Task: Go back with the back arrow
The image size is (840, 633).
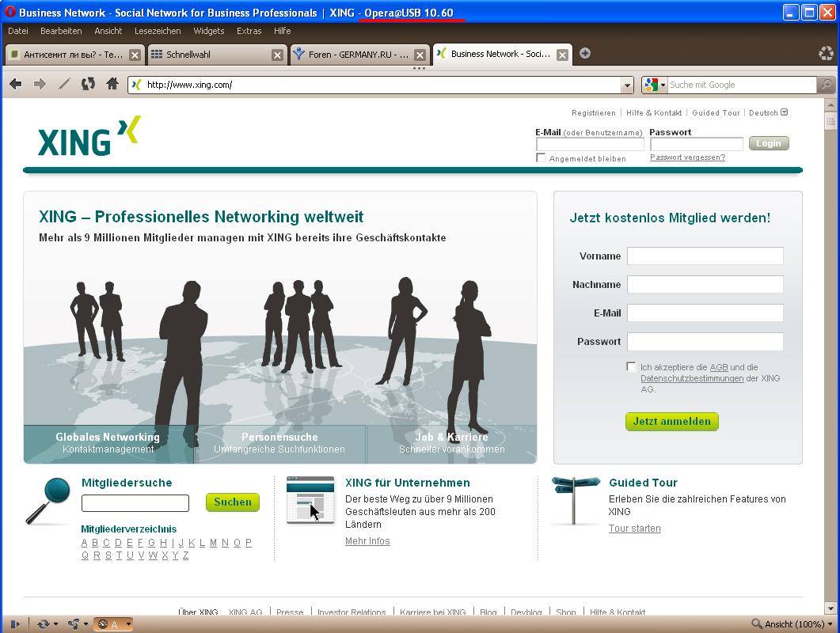Action: click(16, 84)
